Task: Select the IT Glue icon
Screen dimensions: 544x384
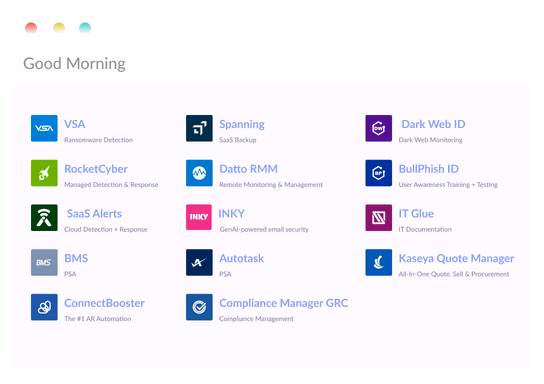Action: tap(379, 217)
